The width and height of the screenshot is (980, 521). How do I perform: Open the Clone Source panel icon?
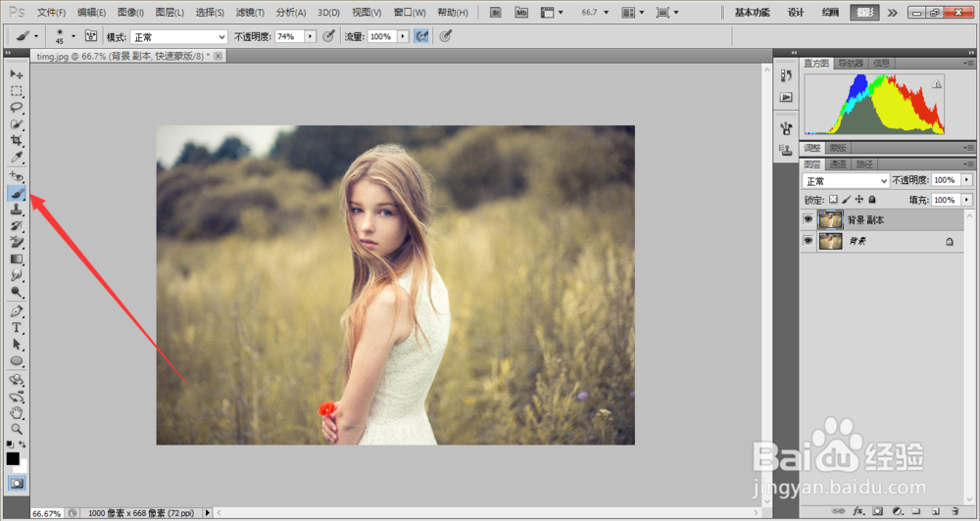[786, 150]
